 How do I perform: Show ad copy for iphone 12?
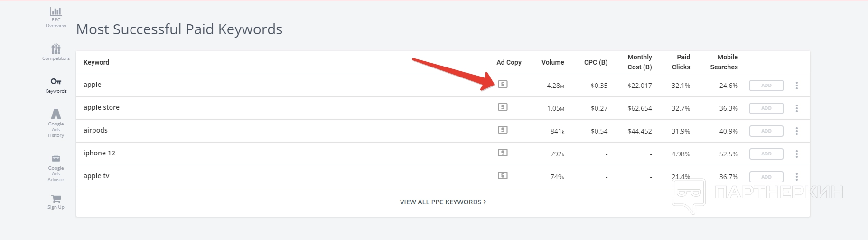click(503, 153)
